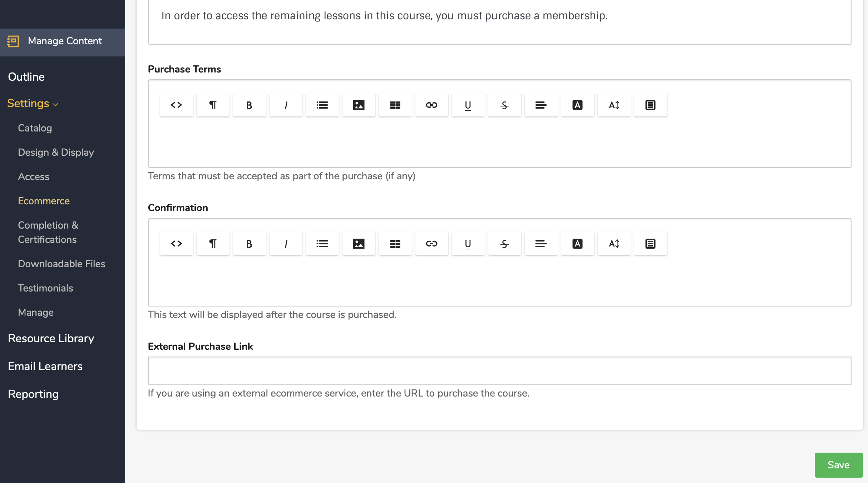Insert image in Purchase Terms editor

[x=359, y=105]
